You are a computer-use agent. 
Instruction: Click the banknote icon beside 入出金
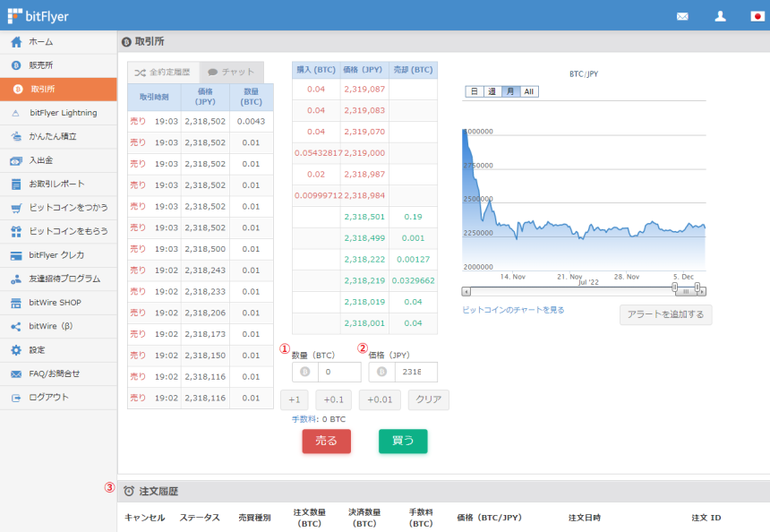(16, 160)
